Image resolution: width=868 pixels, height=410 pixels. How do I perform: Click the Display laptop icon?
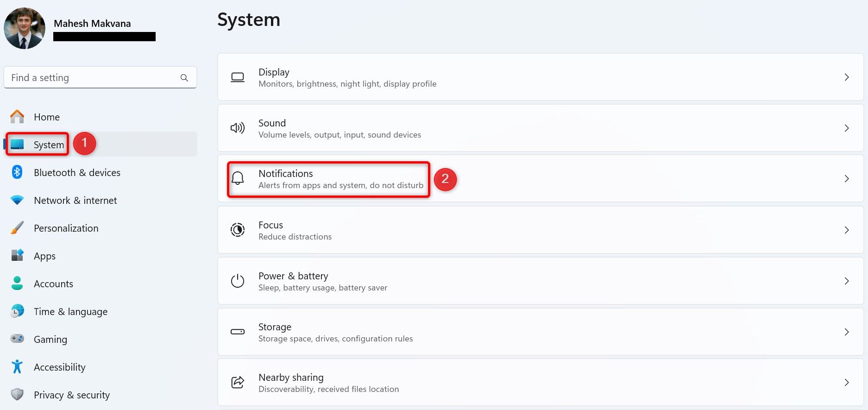[238, 77]
